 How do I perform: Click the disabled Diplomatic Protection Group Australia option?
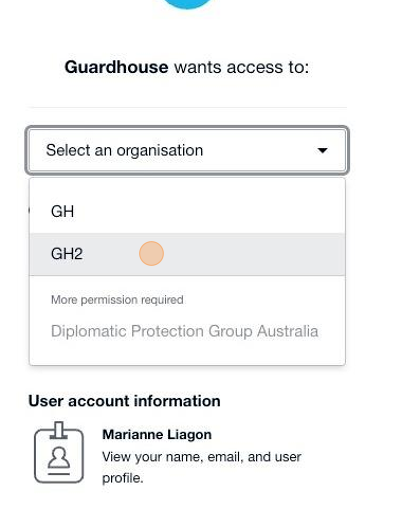pyautogui.click(x=184, y=331)
